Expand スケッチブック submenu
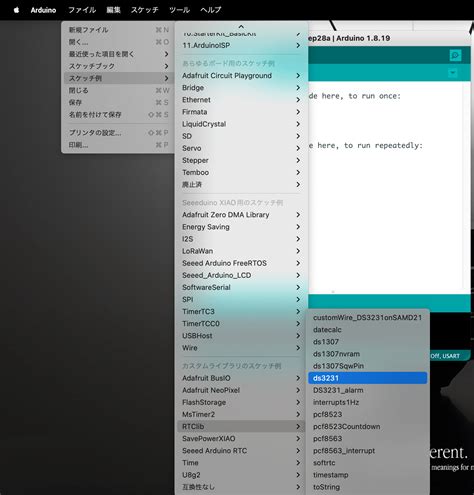The image size is (474, 495). click(x=118, y=66)
